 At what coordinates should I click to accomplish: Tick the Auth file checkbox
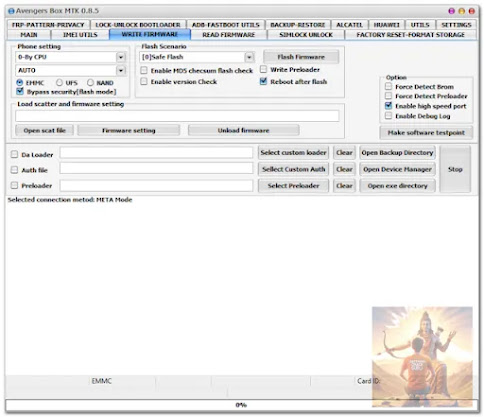point(14,170)
